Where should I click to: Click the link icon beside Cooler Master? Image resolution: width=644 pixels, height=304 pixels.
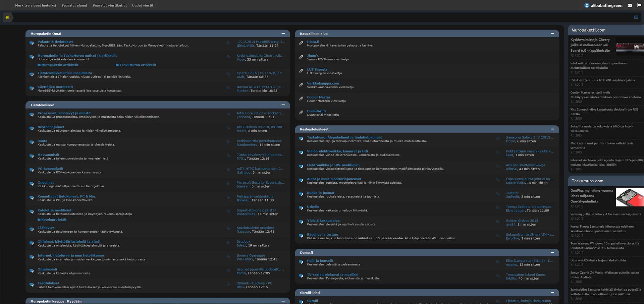(x=301, y=99)
